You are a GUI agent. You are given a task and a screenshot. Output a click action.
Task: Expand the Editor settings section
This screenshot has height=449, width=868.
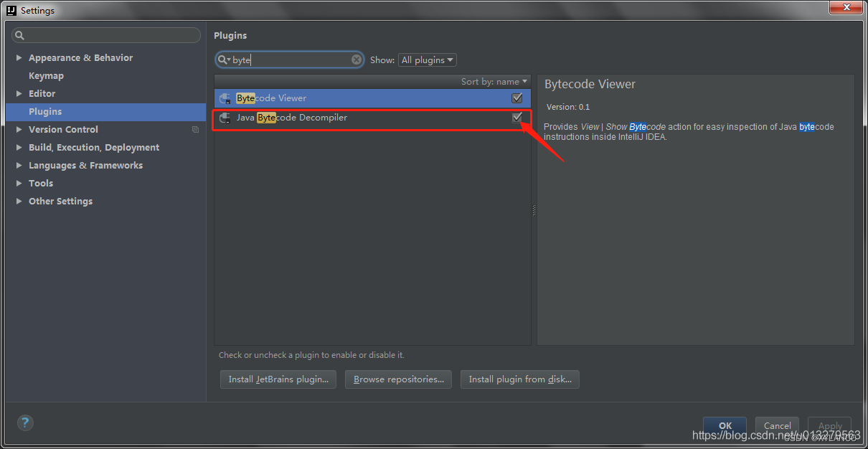(x=19, y=94)
